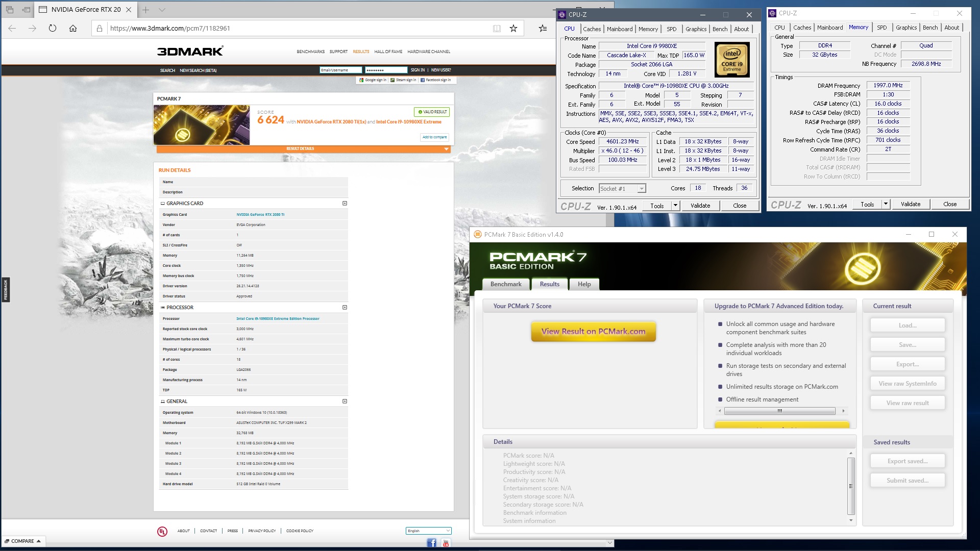
Task: Collapse the Processor section
Action: pos(345,307)
